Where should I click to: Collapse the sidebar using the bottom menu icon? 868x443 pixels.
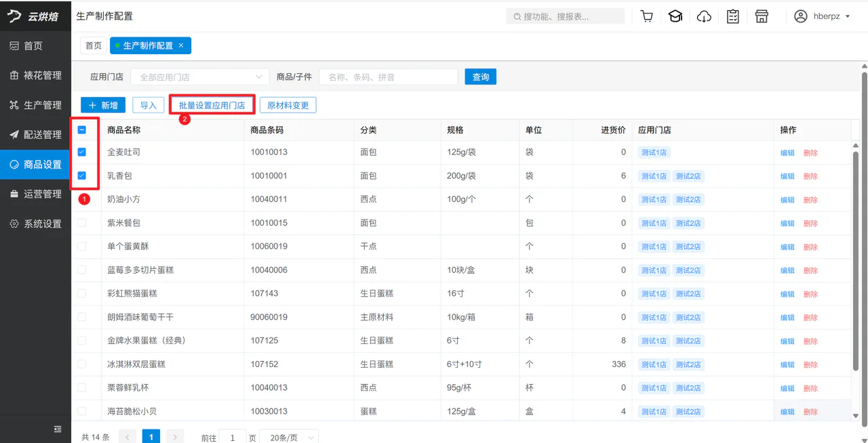[58, 429]
